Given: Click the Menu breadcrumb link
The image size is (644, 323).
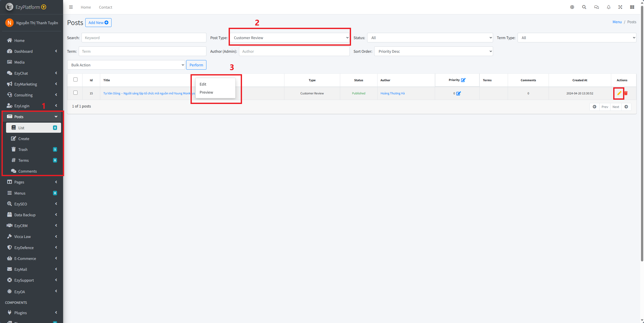Looking at the screenshot, I should pos(617,22).
